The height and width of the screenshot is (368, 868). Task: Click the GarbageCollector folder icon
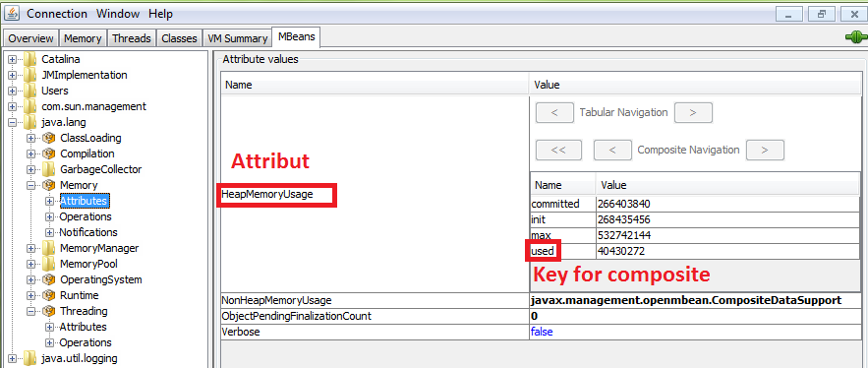tap(49, 169)
